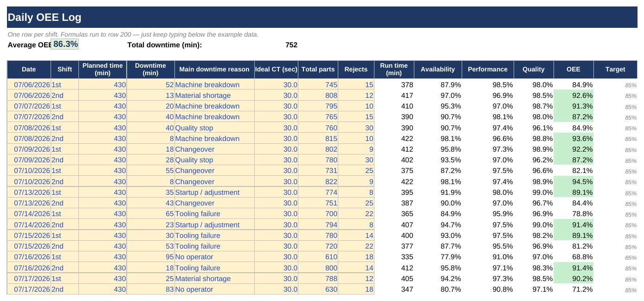Select the Daily OEE Log title cell
644x301 pixels.
coord(322,18)
